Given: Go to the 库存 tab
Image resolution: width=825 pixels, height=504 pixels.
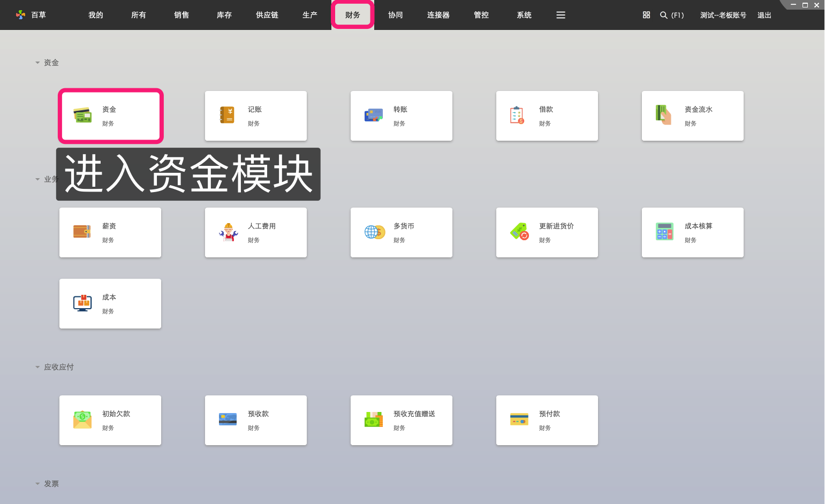Looking at the screenshot, I should click(224, 15).
